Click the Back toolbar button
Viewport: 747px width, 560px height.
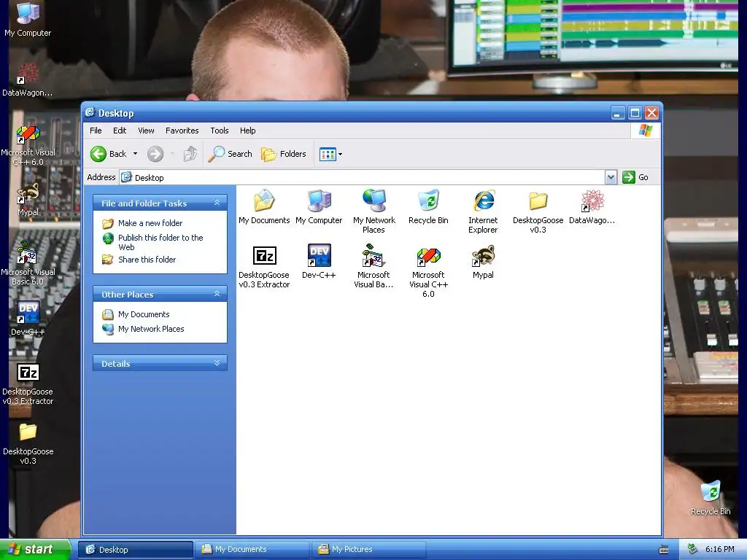pos(109,154)
